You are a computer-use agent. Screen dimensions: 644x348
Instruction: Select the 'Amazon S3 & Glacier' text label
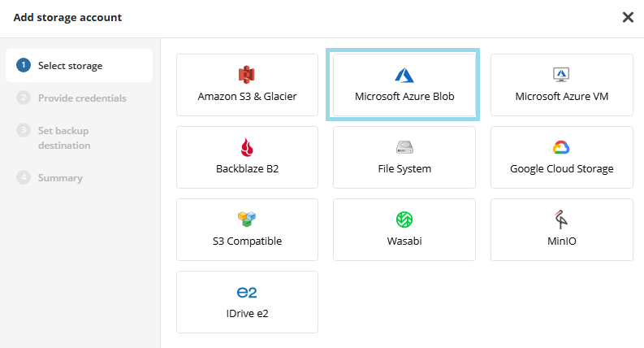(x=247, y=96)
